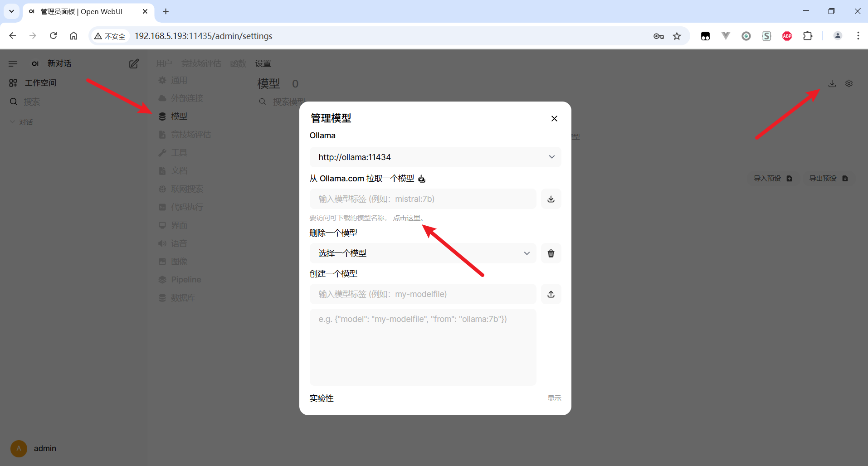Reload the current page
868x466 pixels.
coord(53,36)
